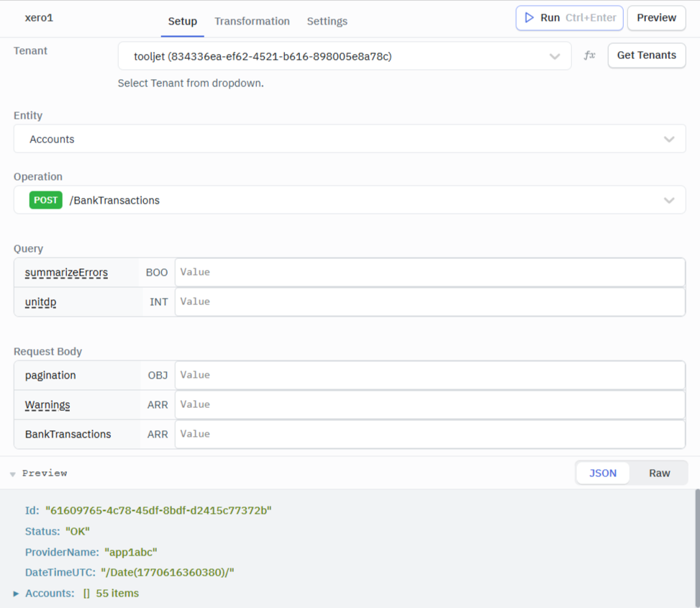This screenshot has width=700, height=608.
Task: Click the Get Tenants button
Action: (646, 55)
